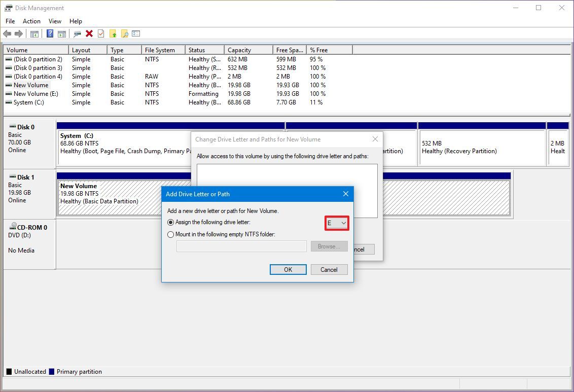Click the folder with magnifier toolbar icon
The image size is (574, 392).
(x=124, y=33)
